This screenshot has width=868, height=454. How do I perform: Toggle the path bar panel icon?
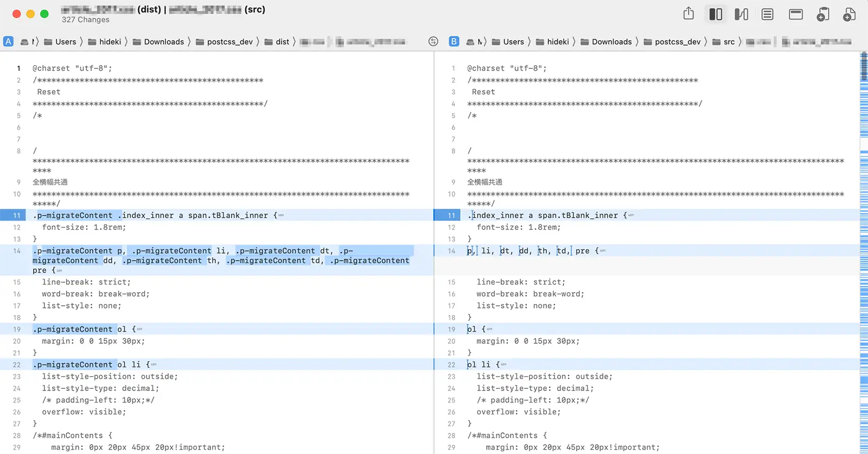pos(795,14)
